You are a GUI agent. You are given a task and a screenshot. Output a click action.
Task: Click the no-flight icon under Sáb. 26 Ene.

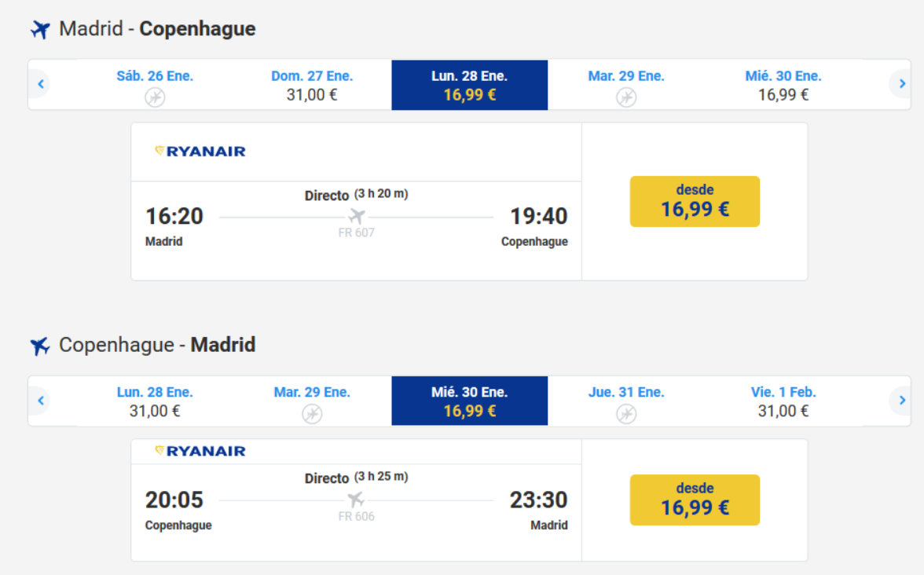[x=155, y=97]
